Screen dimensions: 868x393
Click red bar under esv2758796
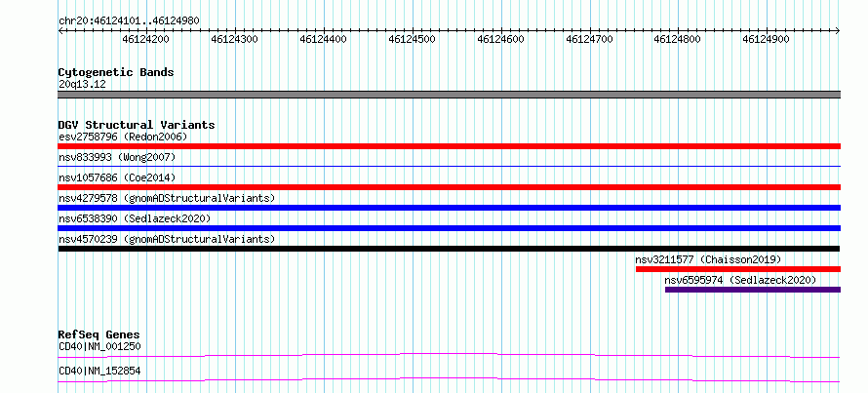pyautogui.click(x=450, y=146)
